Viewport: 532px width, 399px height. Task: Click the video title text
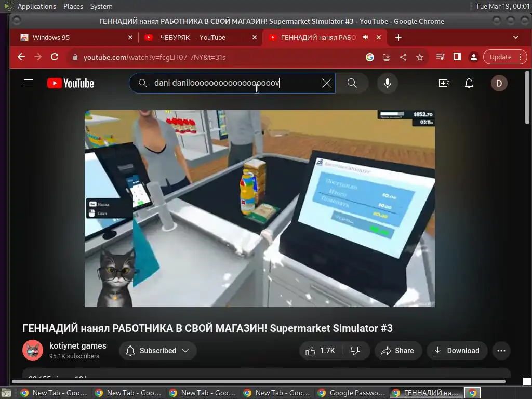[x=207, y=328]
